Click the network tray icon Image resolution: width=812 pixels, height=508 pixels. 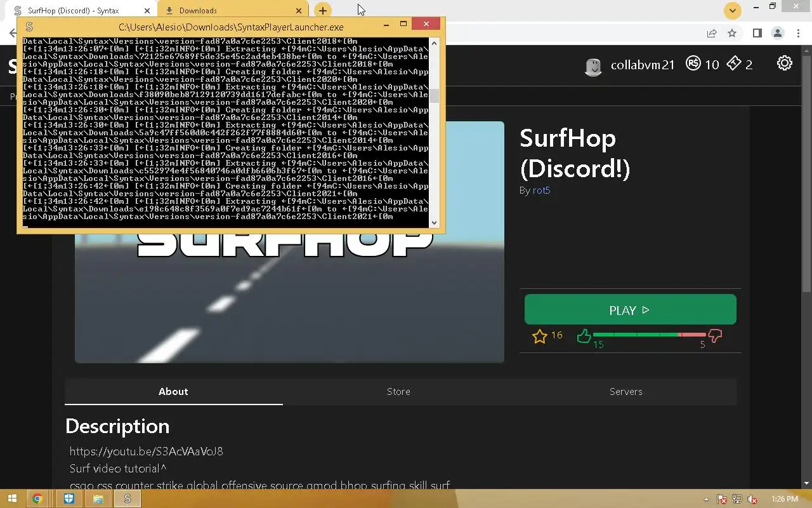point(737,500)
